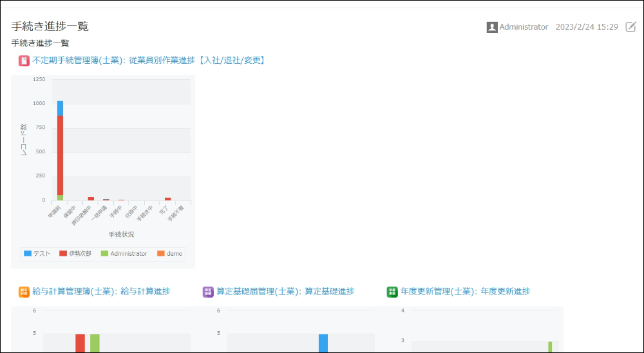Click the edit pencil icon
The width and height of the screenshot is (644, 353).
(630, 27)
